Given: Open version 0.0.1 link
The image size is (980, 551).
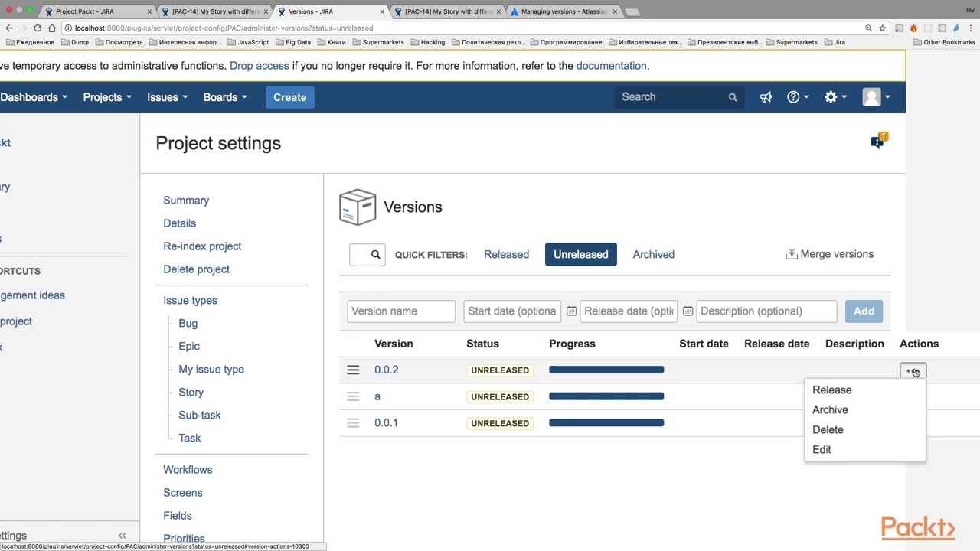Looking at the screenshot, I should coord(386,422).
